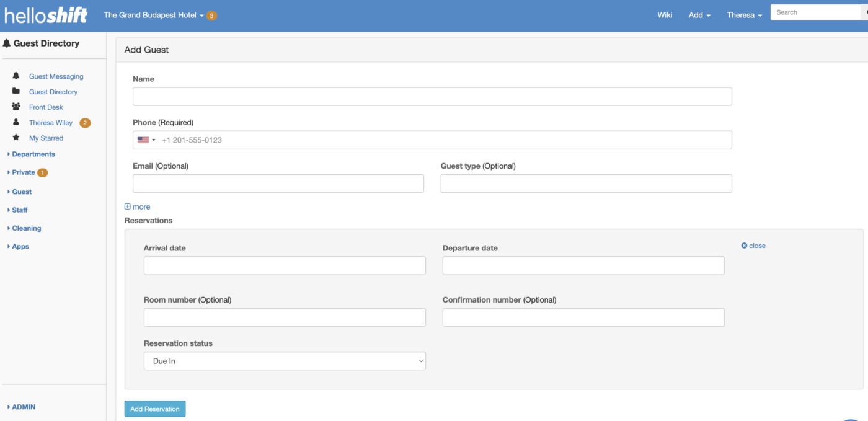
Task: Expand the Staff section
Action: (x=17, y=210)
